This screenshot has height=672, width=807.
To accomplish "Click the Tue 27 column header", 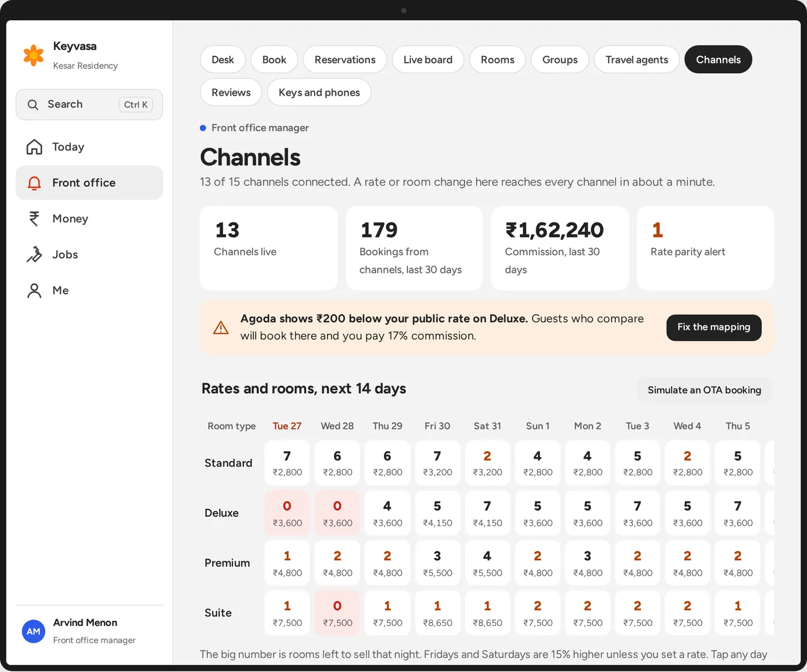I will (287, 426).
